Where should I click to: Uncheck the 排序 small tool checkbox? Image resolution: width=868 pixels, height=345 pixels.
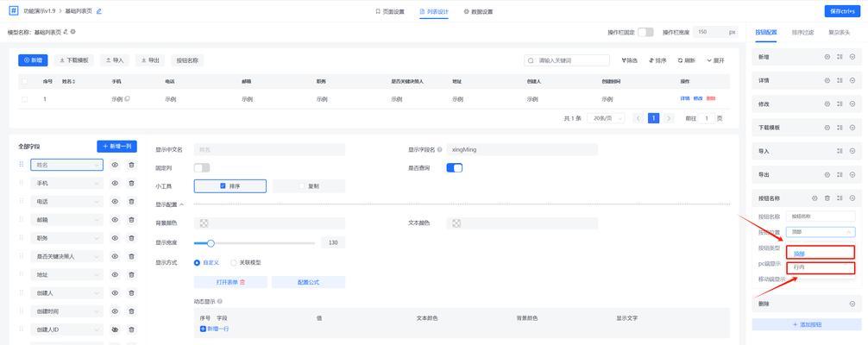pos(223,186)
